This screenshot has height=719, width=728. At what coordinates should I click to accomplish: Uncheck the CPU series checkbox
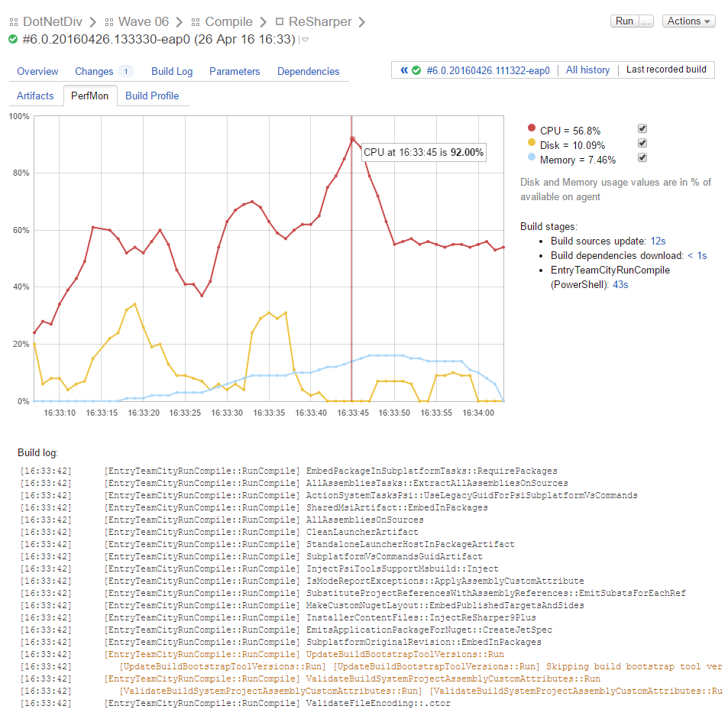click(x=642, y=129)
